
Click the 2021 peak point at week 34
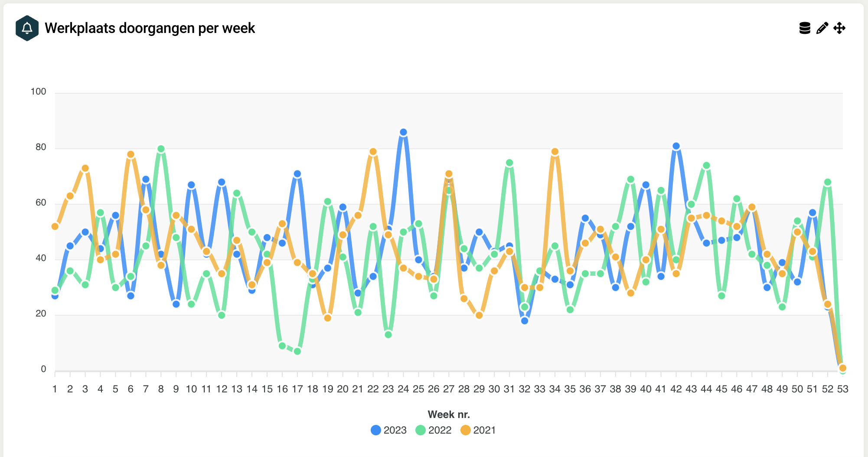[x=555, y=152]
